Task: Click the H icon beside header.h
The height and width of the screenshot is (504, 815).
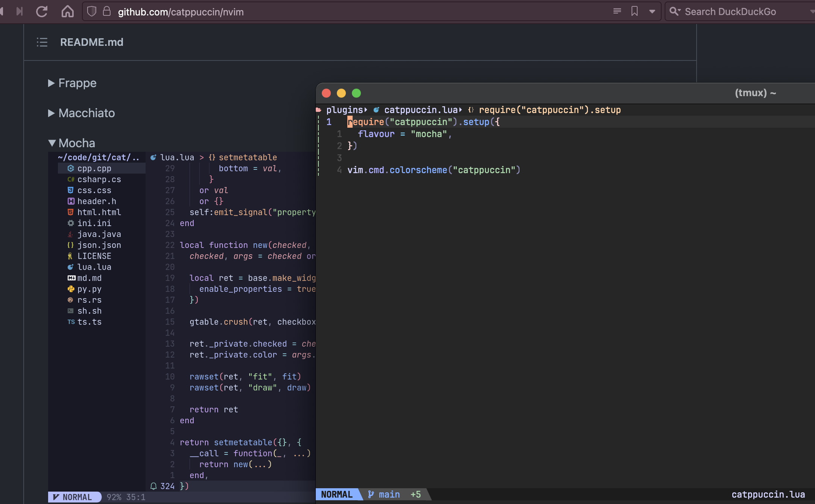Action: coord(71,201)
